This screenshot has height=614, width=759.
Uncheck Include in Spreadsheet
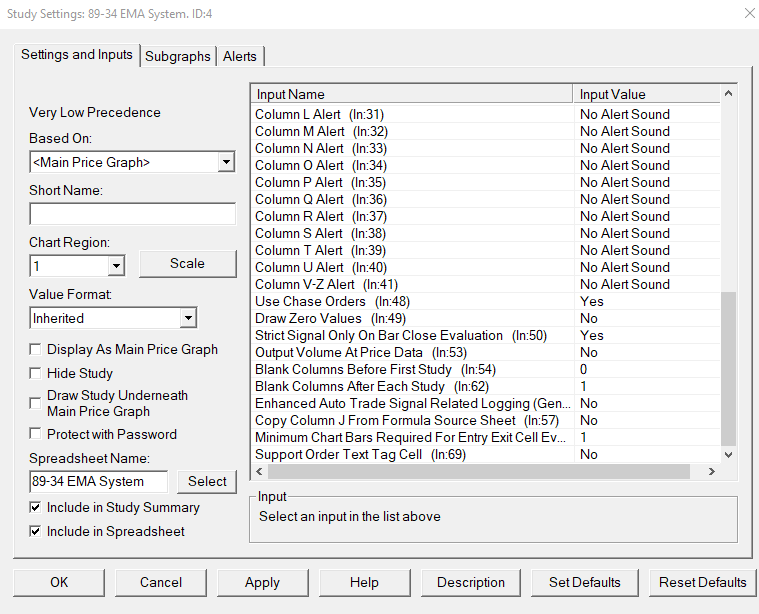point(37,532)
